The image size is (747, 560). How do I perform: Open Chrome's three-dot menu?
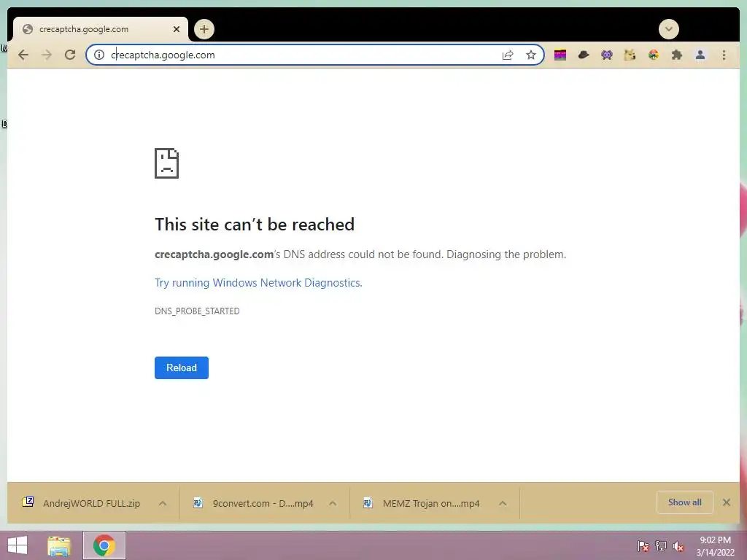724,55
